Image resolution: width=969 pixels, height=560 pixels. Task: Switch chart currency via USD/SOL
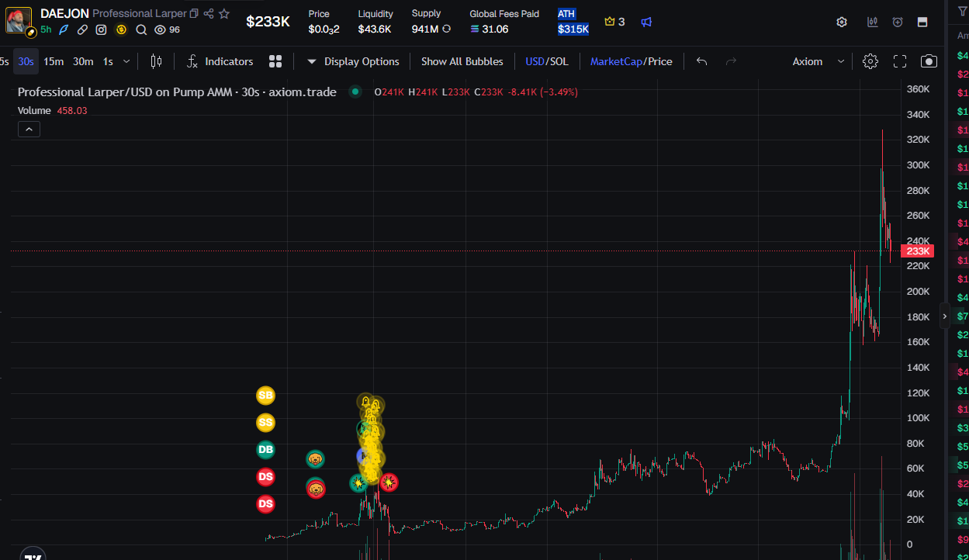coord(546,61)
